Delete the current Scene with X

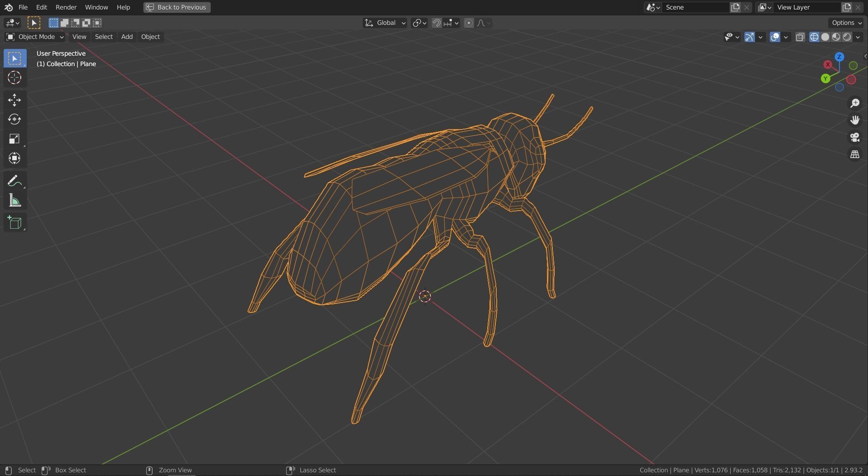pos(747,7)
